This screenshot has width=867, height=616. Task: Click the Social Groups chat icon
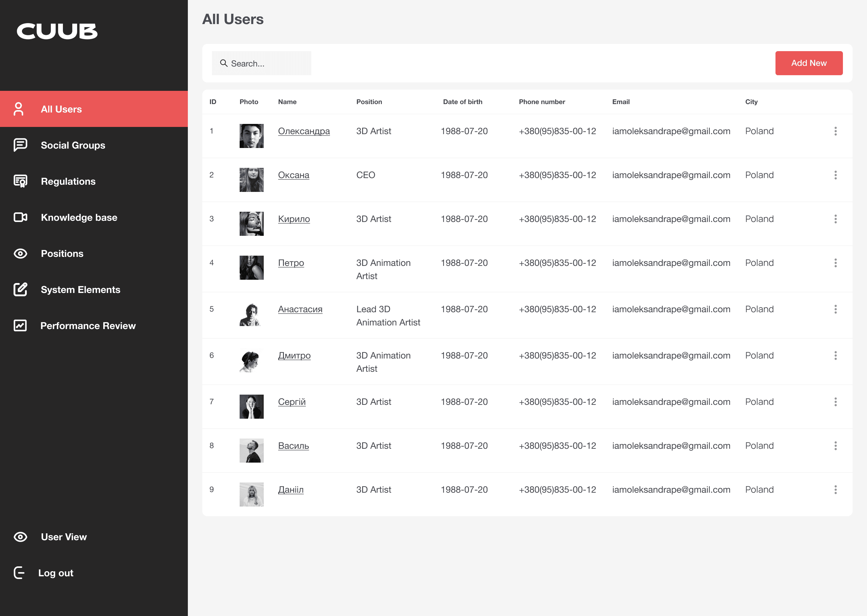click(20, 145)
